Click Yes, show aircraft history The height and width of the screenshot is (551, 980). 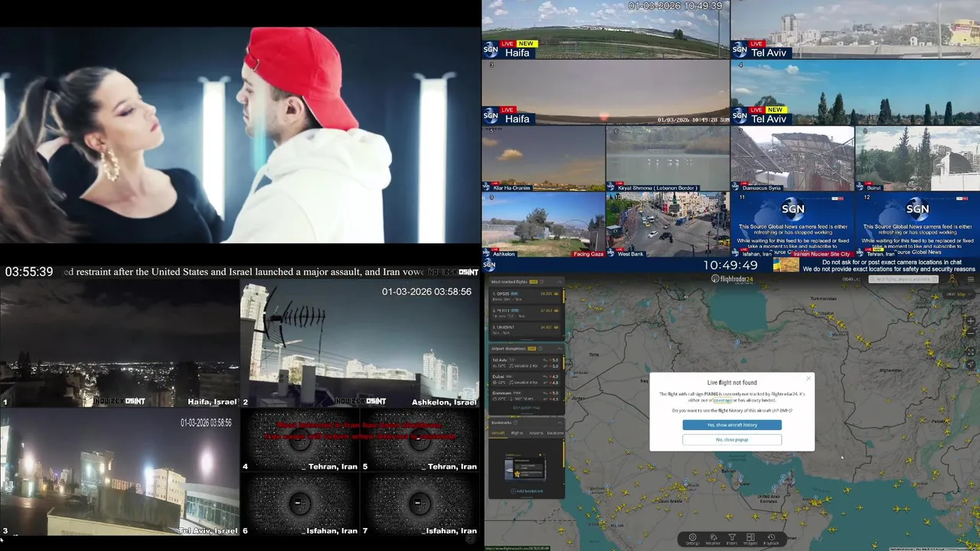pos(732,425)
